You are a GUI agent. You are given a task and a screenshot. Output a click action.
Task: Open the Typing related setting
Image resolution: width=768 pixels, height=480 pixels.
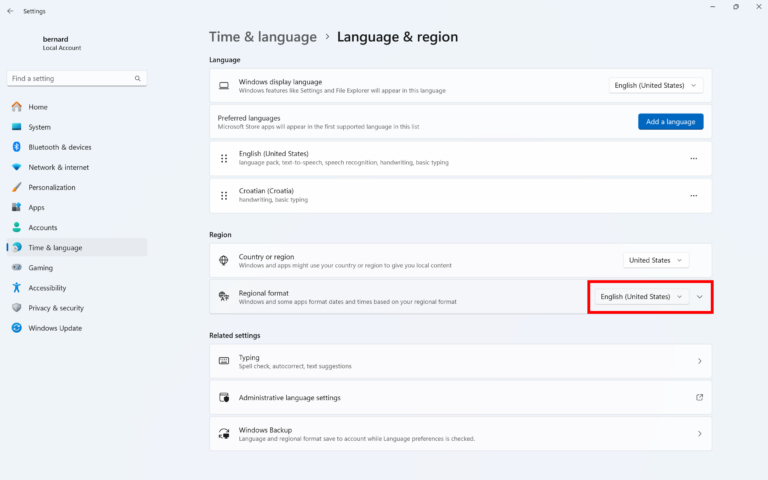tap(460, 361)
